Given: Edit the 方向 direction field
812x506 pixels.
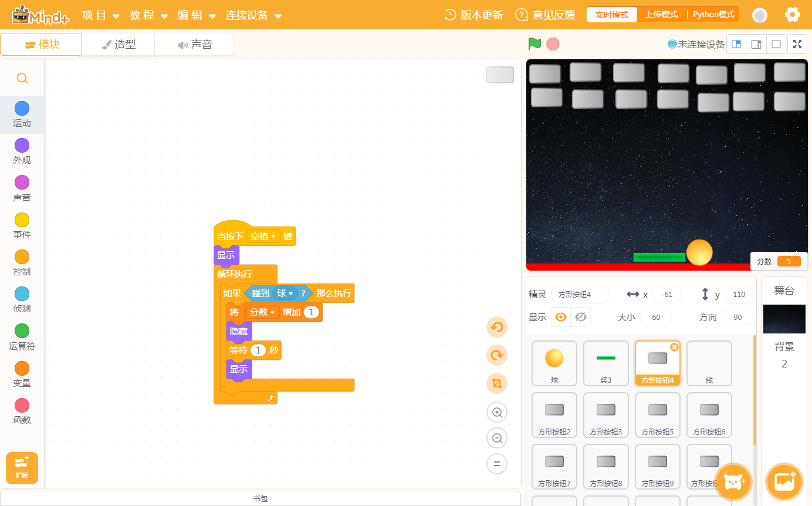Looking at the screenshot, I should 737,317.
